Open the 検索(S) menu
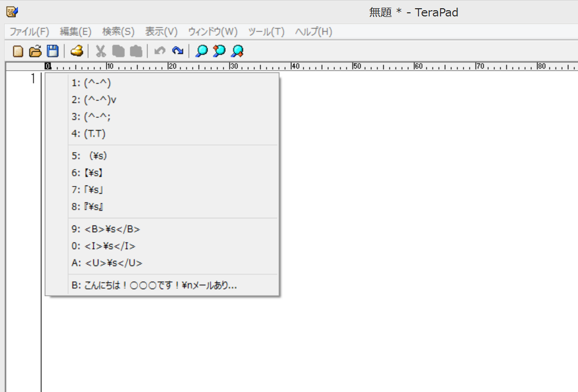 pos(118,32)
